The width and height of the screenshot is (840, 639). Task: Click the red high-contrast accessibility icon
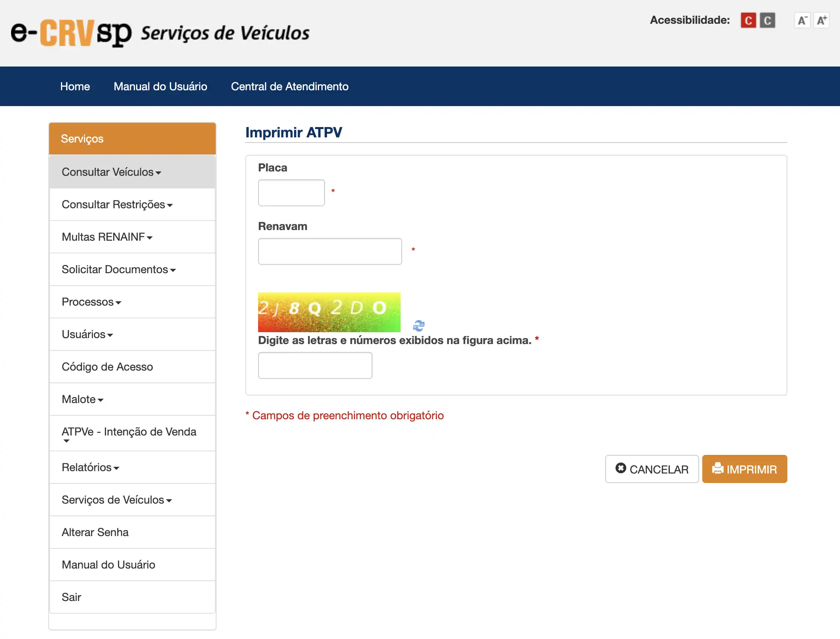pos(748,21)
